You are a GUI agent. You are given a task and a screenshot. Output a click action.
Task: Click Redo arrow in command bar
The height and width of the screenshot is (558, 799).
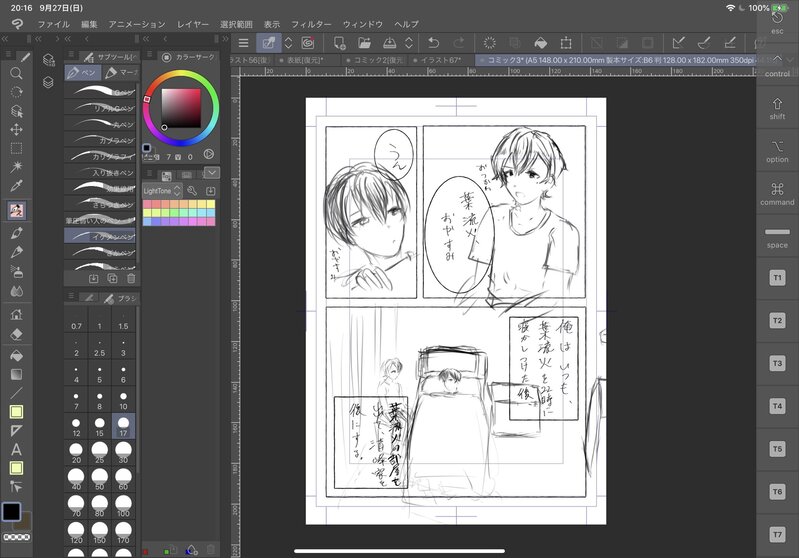(459, 43)
